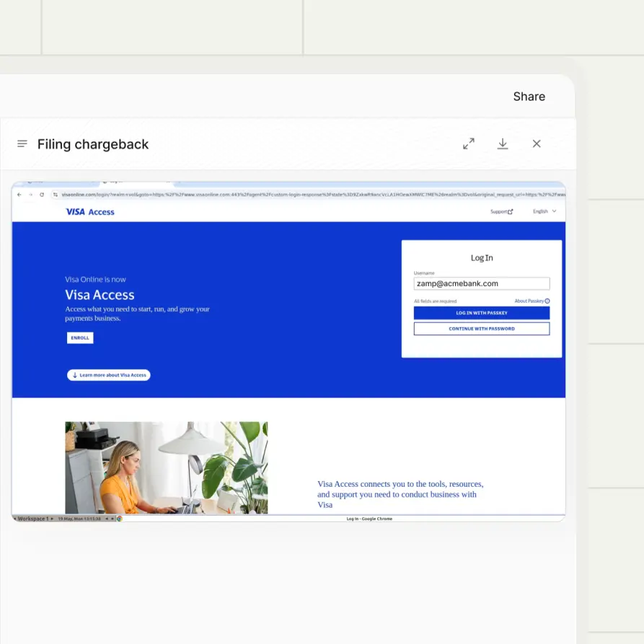This screenshot has height=644, width=644.
Task: Expand the English language dropdown
Action: click(x=544, y=211)
